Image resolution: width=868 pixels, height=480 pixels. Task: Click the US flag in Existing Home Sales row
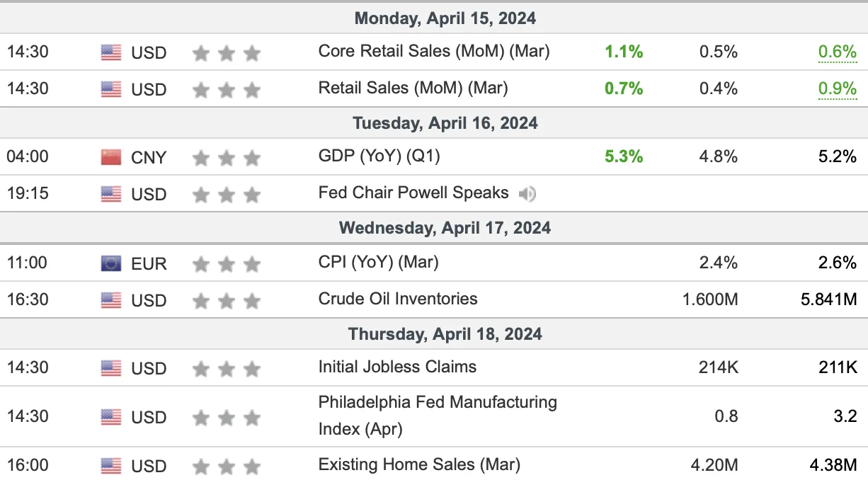coord(111,466)
